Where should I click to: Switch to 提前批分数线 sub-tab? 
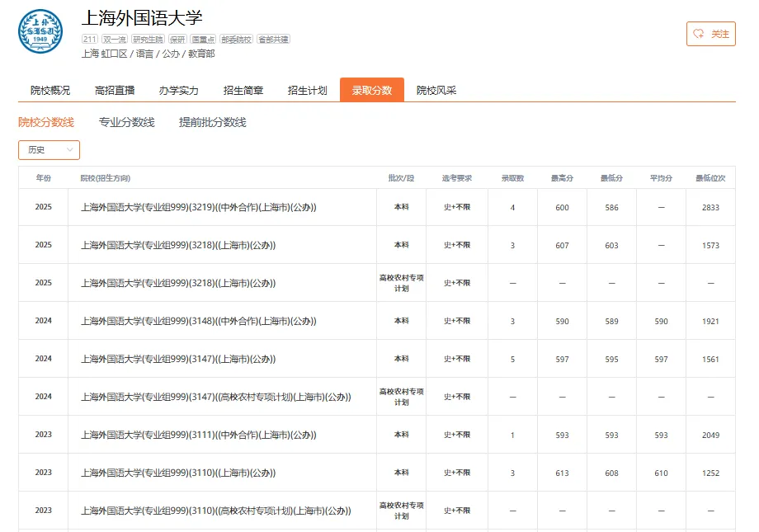tap(213, 122)
